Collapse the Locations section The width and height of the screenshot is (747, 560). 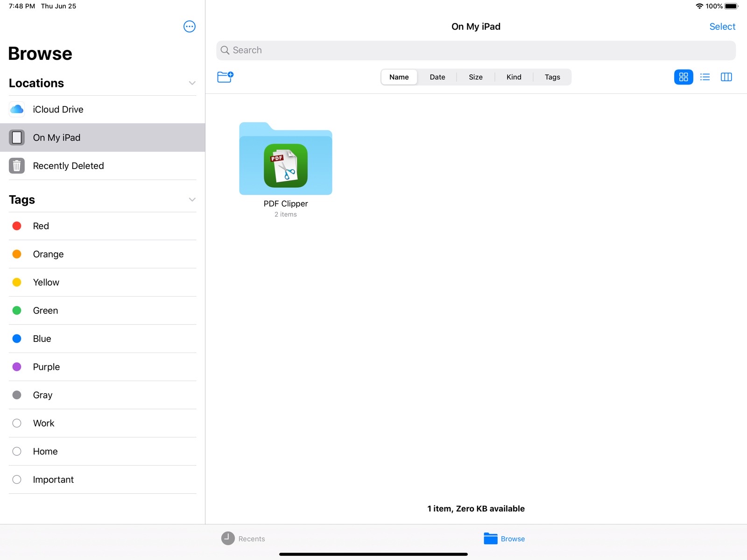pos(192,83)
